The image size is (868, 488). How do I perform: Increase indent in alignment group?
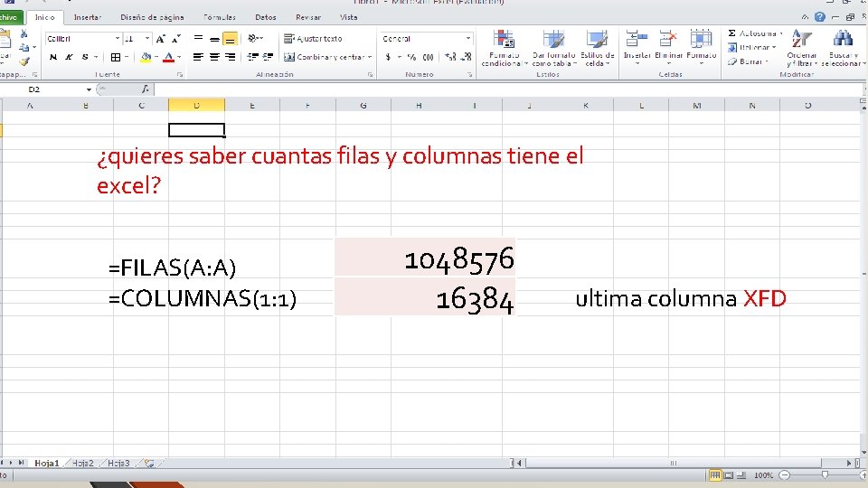coord(268,57)
